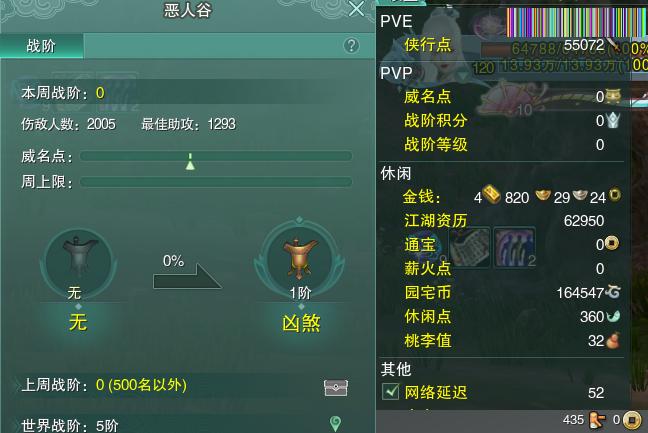648x433 pixels.
Task: Click the 园宅币 currency icon
Action: (x=612, y=292)
